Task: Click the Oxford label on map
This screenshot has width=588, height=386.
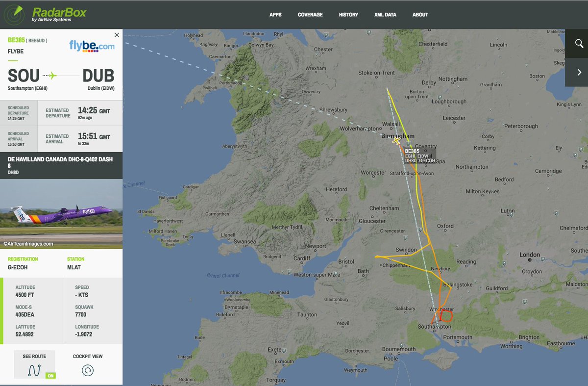Action: coord(445,226)
